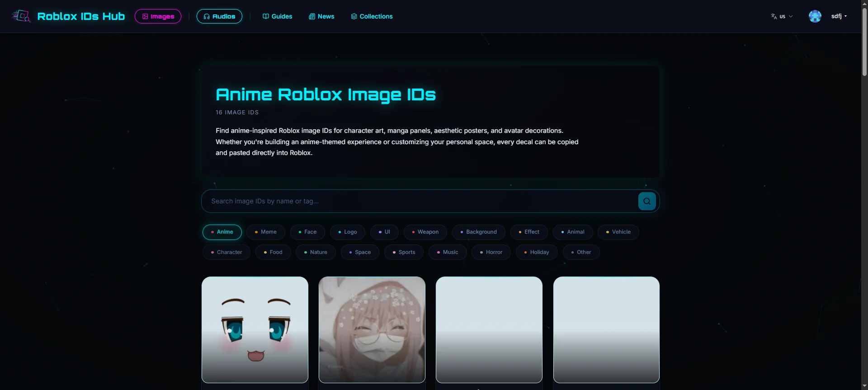868x390 pixels.
Task: Select the Face category filter
Action: 307,232
